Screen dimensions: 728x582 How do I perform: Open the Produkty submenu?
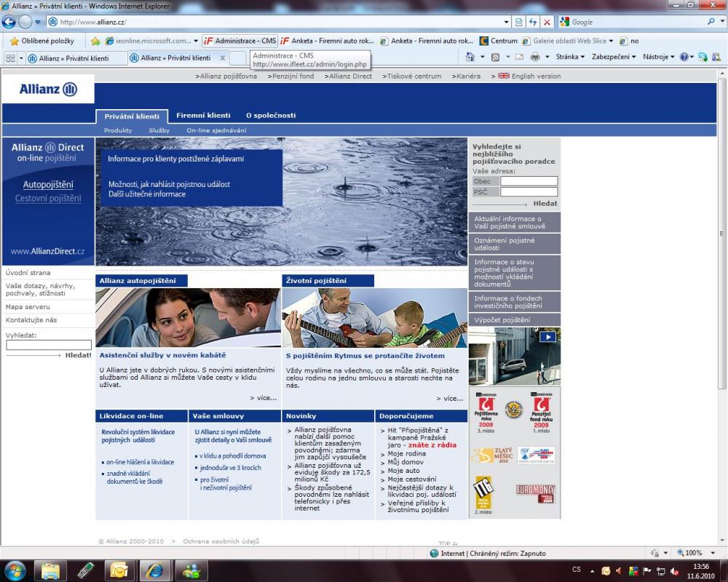coord(118,130)
